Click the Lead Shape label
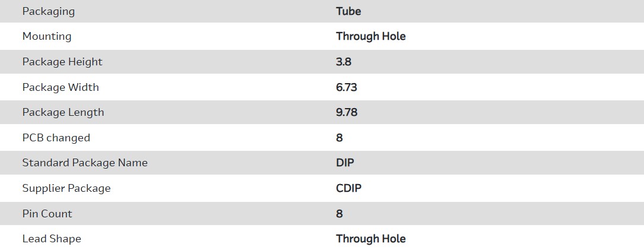The width and height of the screenshot is (644, 250). click(x=52, y=239)
